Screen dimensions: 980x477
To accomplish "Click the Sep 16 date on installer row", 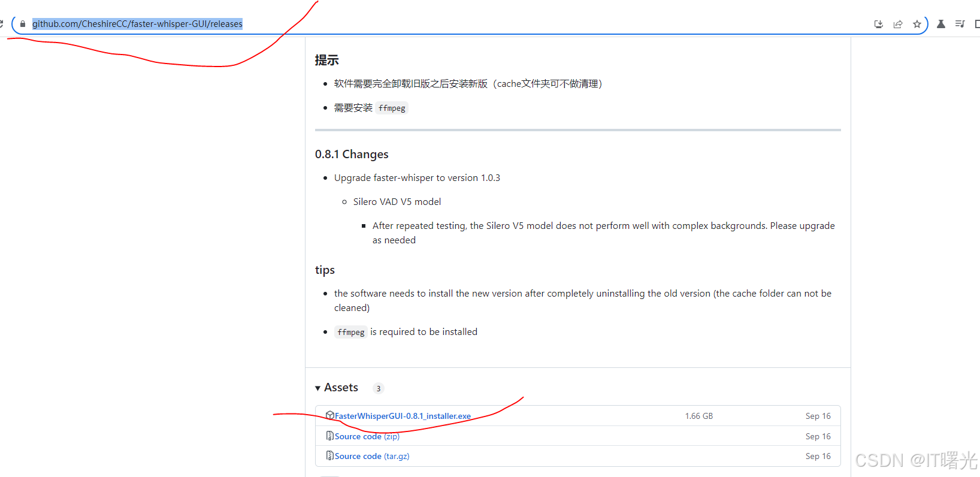I will 818,416.
